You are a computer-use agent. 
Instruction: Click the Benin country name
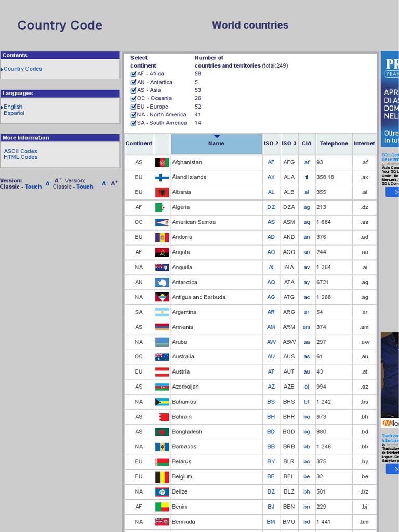click(179, 507)
